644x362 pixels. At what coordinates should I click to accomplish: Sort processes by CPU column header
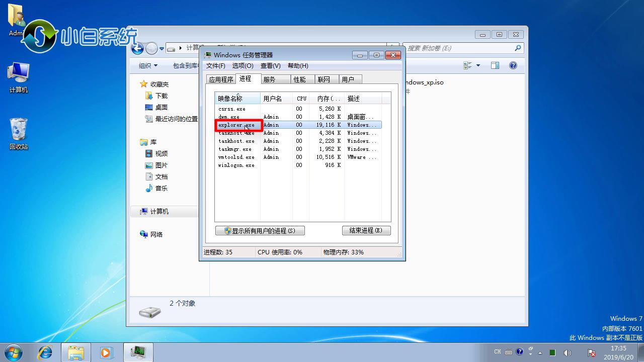click(301, 99)
